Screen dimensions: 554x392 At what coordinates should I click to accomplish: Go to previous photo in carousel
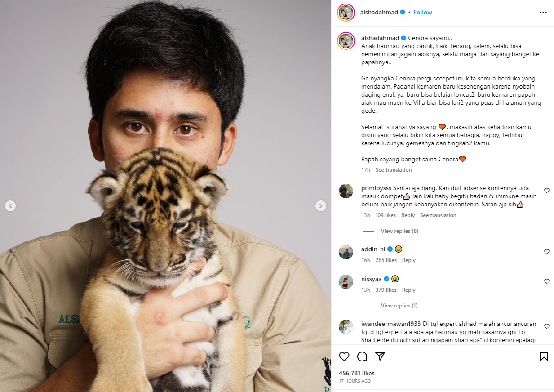coord(10,206)
